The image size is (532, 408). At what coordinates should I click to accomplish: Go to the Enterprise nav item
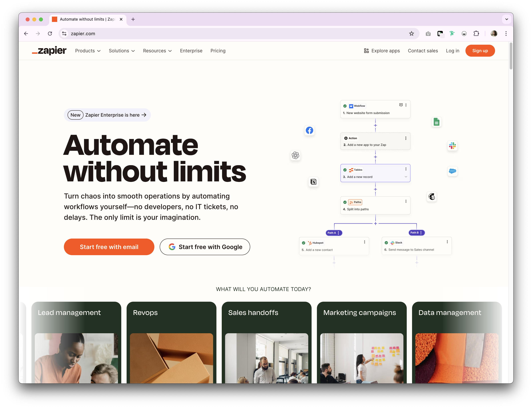click(191, 51)
